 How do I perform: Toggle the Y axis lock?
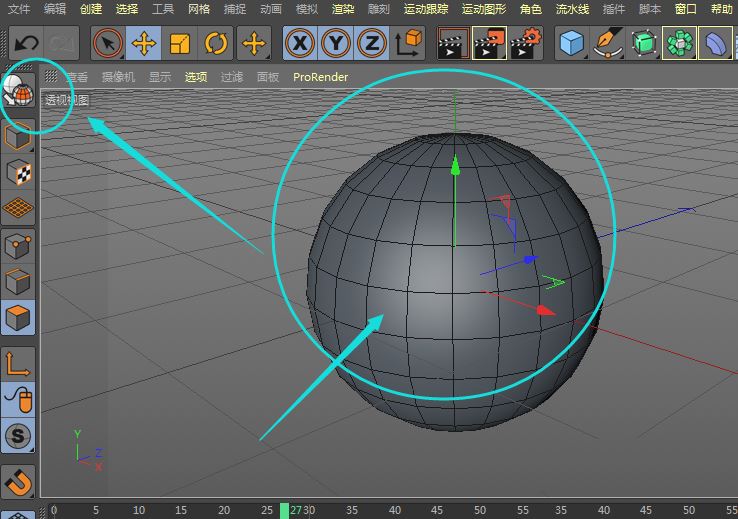point(336,44)
